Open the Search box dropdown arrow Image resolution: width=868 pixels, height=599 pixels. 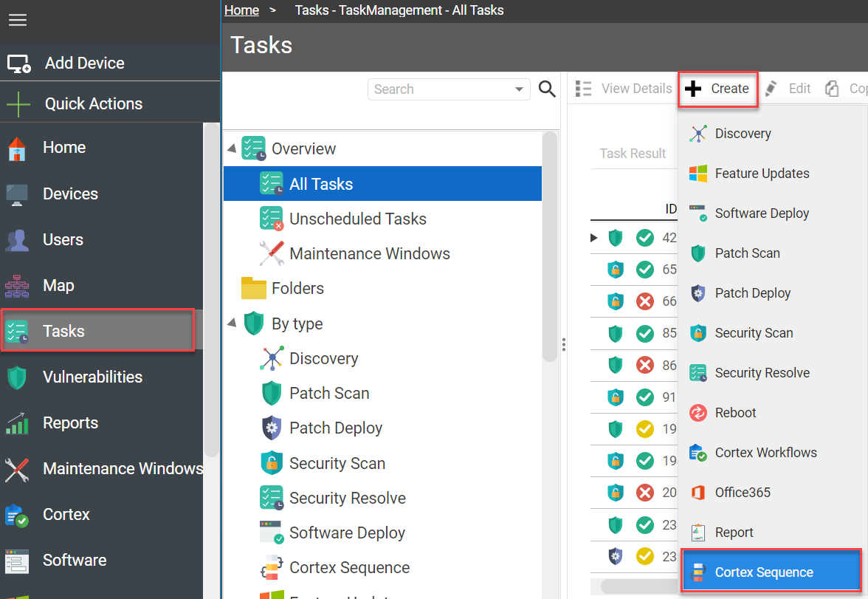(519, 89)
